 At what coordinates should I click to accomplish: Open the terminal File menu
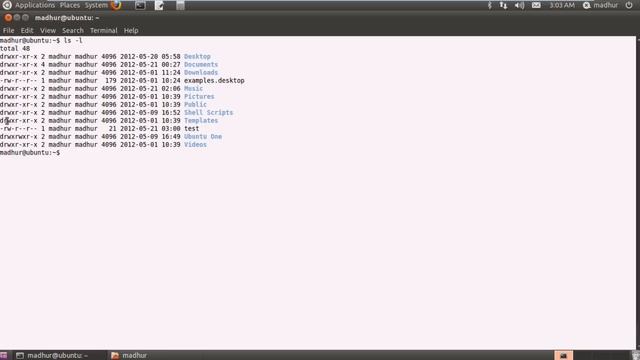pos(9,31)
